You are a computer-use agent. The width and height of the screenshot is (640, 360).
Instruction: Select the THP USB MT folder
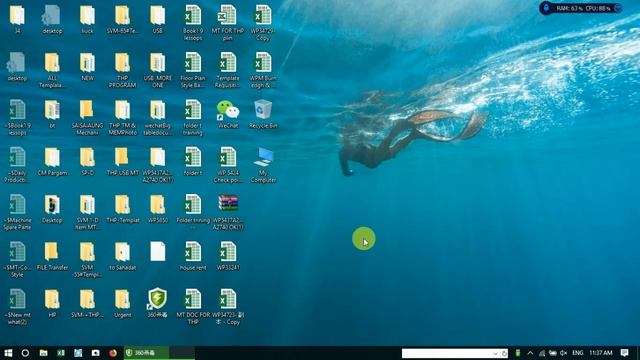[x=122, y=162]
